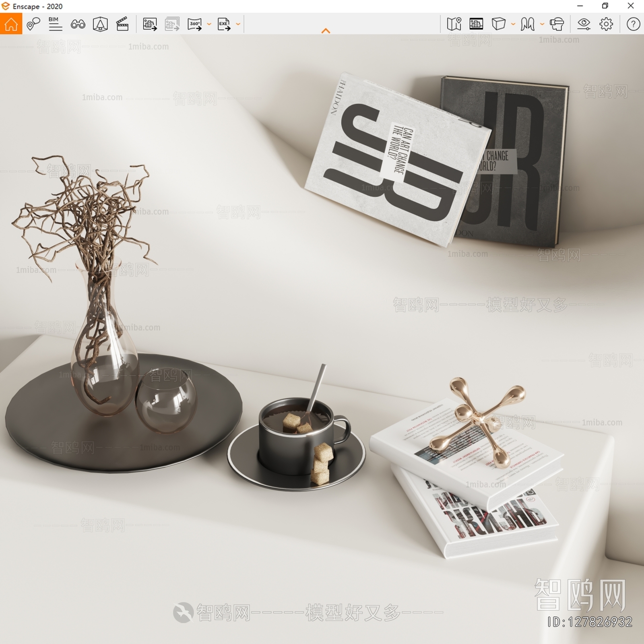
Task: Close the Enscape 2020 window
Action: [631, 6]
